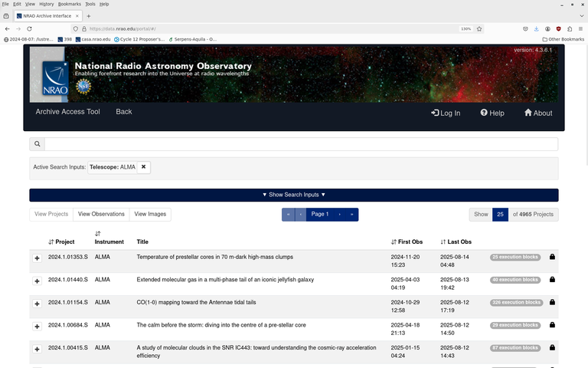Image resolution: width=588 pixels, height=368 pixels.
Task: Sort the table by First Obs column
Action: (407, 242)
